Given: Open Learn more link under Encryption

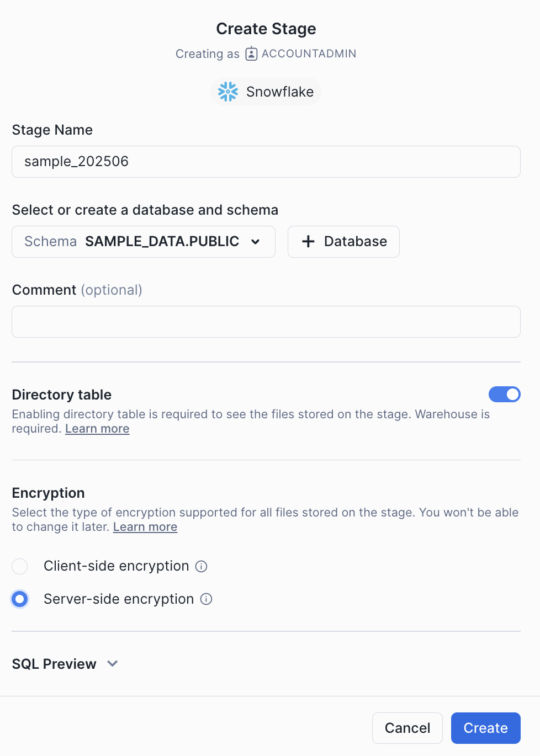Looking at the screenshot, I should click(145, 527).
